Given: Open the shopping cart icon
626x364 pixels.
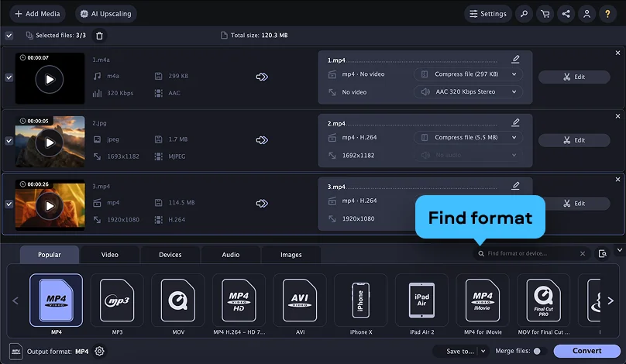Looking at the screenshot, I should coord(545,14).
